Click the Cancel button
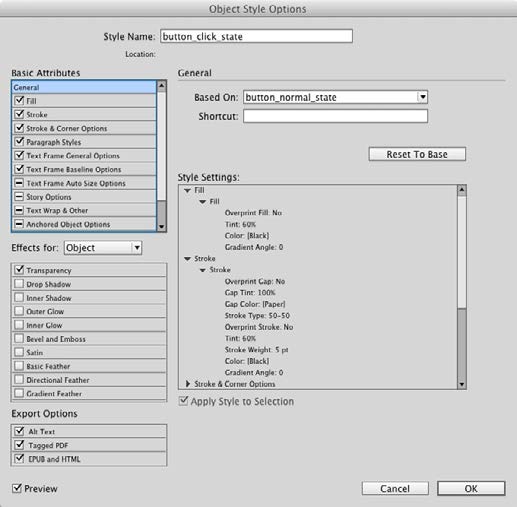 395,488
